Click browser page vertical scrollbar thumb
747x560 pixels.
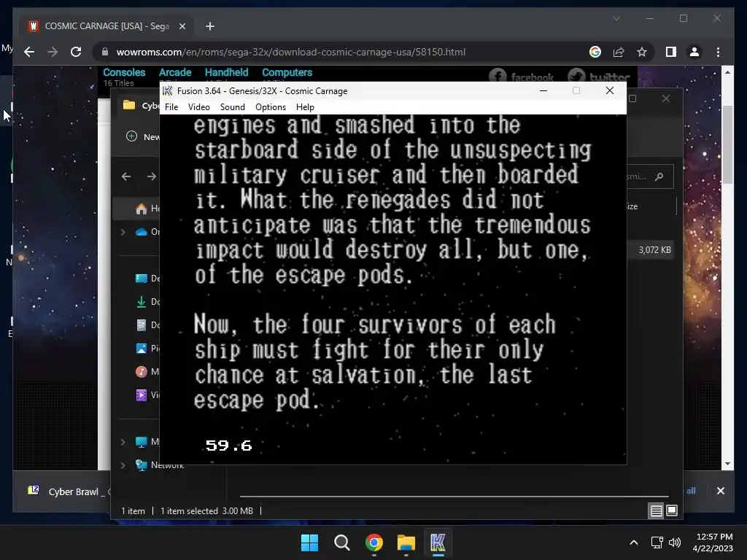[727, 144]
